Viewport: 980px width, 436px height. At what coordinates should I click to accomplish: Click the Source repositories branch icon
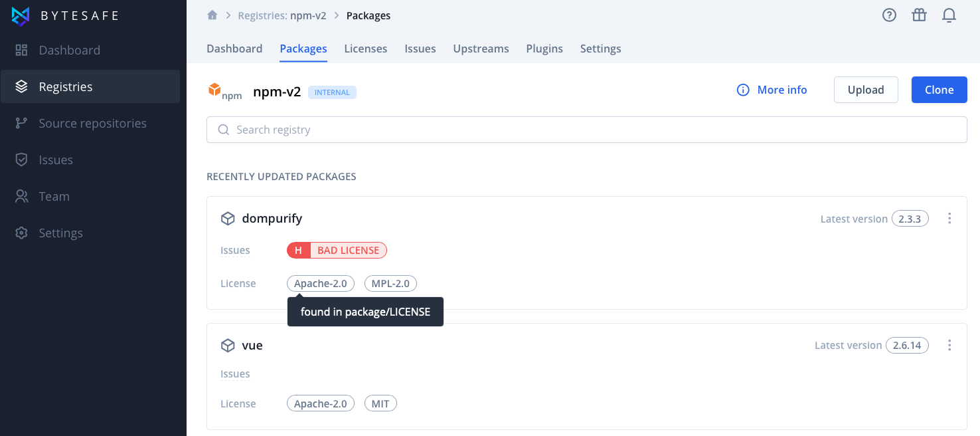[x=21, y=123]
